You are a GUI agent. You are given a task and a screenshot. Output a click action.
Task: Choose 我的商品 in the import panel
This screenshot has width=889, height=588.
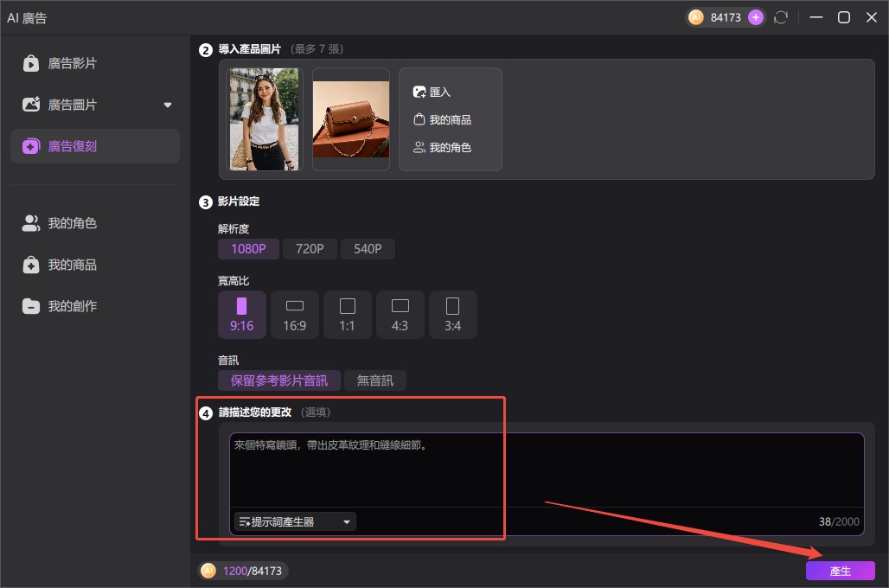442,119
